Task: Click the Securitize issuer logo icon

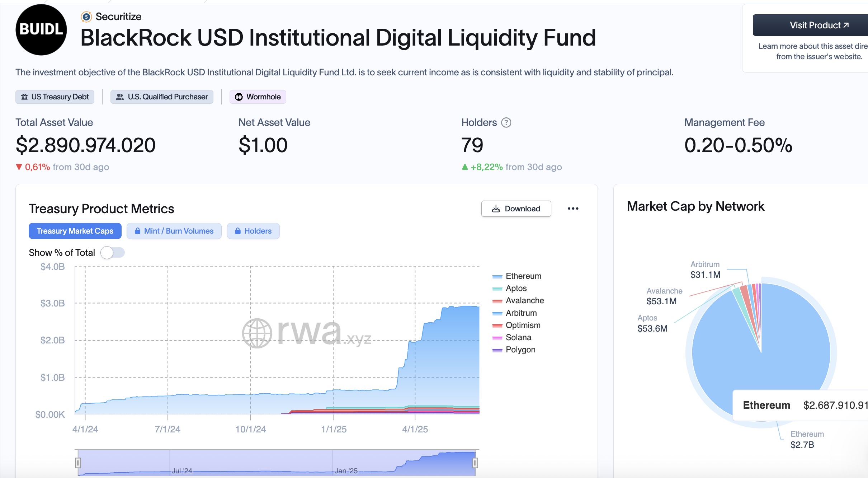Action: tap(86, 17)
